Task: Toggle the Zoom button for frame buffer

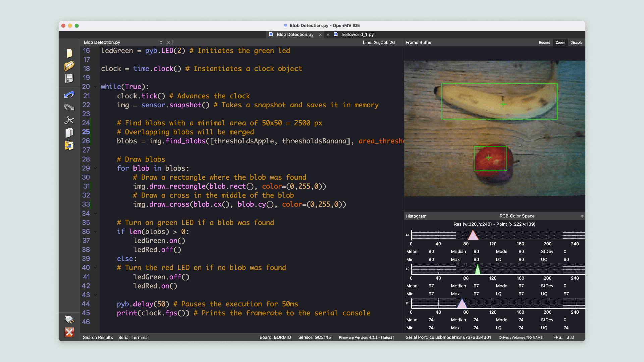Action: point(560,43)
